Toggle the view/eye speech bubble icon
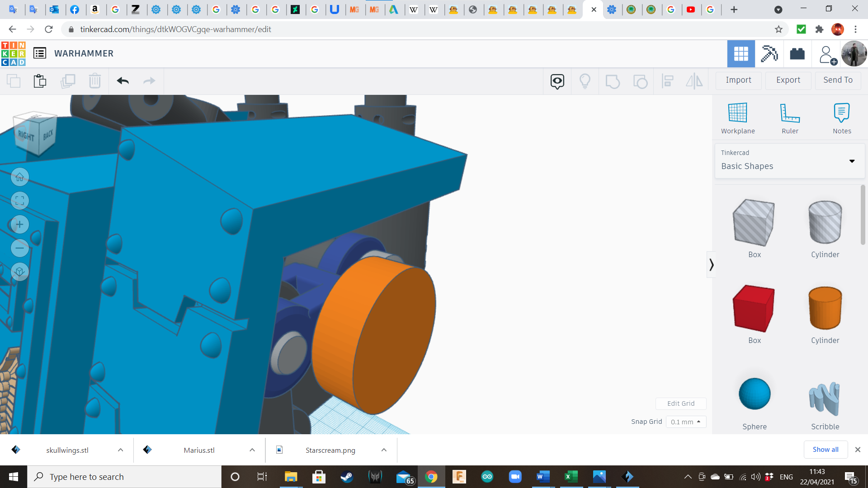This screenshot has width=868, height=488. pos(557,81)
